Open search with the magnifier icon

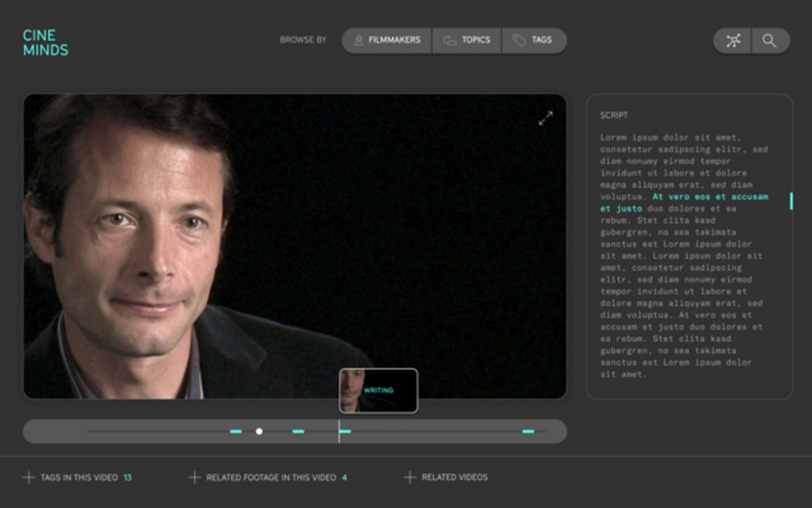769,41
